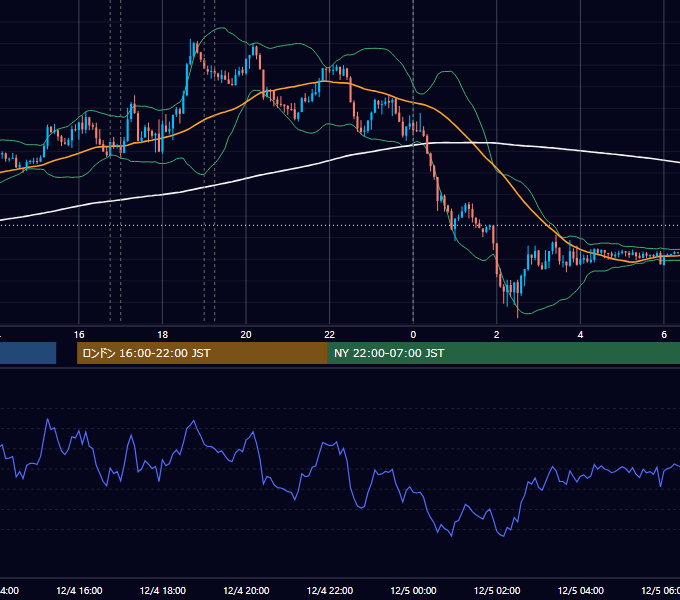Viewport: 680px width, 600px height.
Task: Click the hour label 20 on time axis
Action: point(246,335)
